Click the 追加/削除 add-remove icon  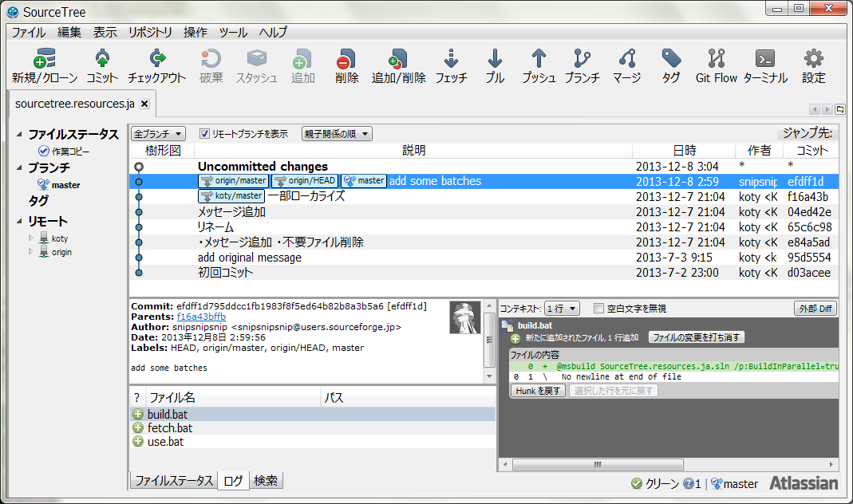pyautogui.click(x=398, y=59)
